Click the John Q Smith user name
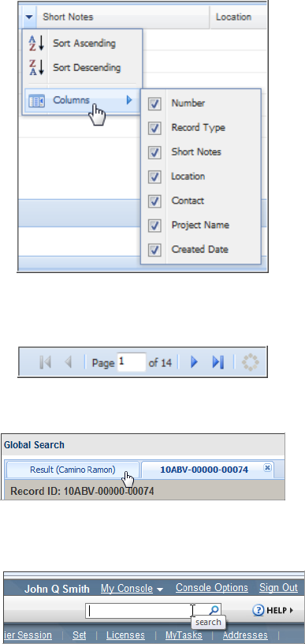 point(57,589)
